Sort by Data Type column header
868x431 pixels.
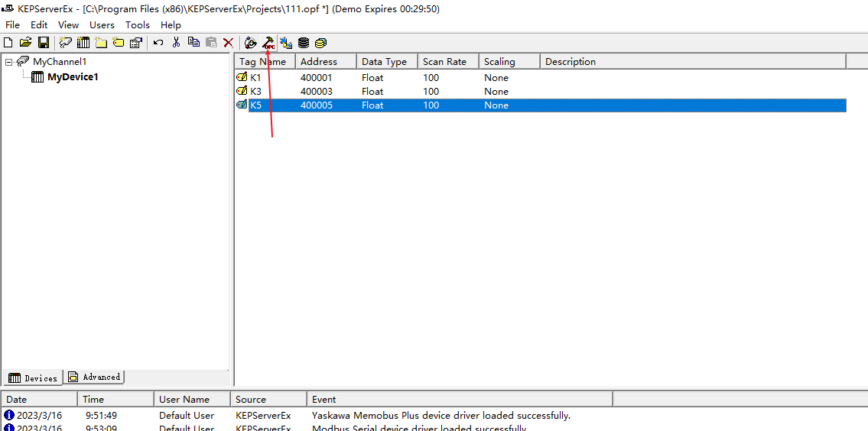pyautogui.click(x=388, y=61)
